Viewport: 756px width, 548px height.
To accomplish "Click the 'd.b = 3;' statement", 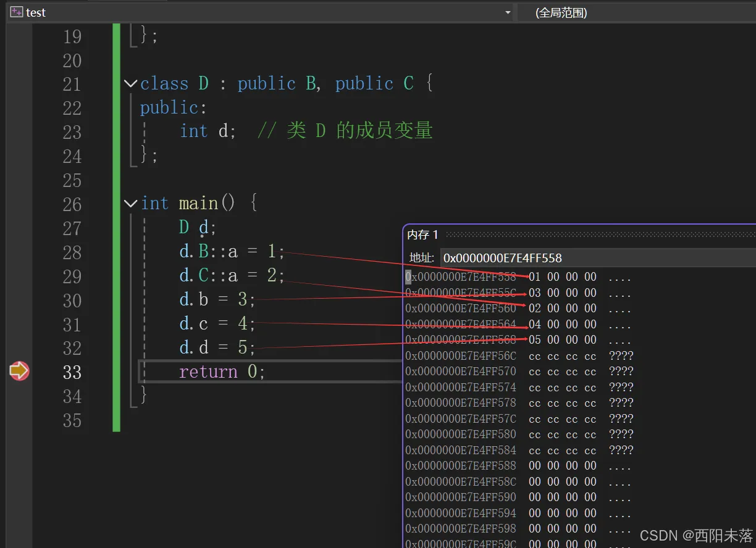I will tap(217, 300).
